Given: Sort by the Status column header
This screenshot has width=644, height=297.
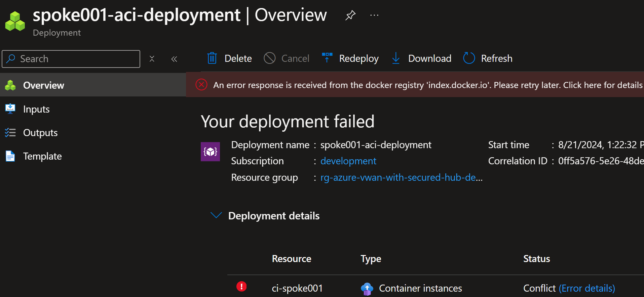Looking at the screenshot, I should click(536, 259).
